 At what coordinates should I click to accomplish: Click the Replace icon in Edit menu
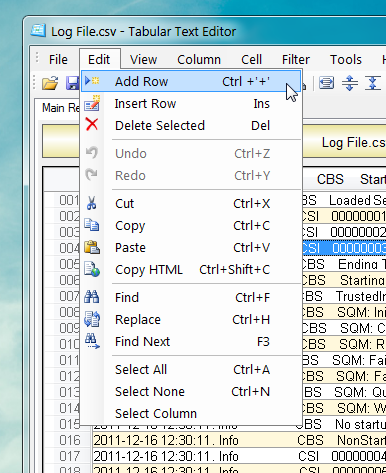[92, 319]
